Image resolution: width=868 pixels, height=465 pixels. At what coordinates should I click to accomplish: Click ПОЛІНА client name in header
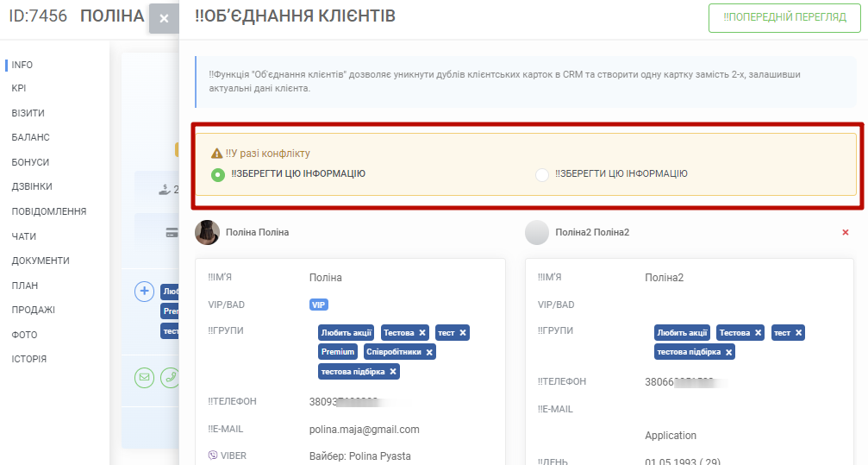coord(112,16)
